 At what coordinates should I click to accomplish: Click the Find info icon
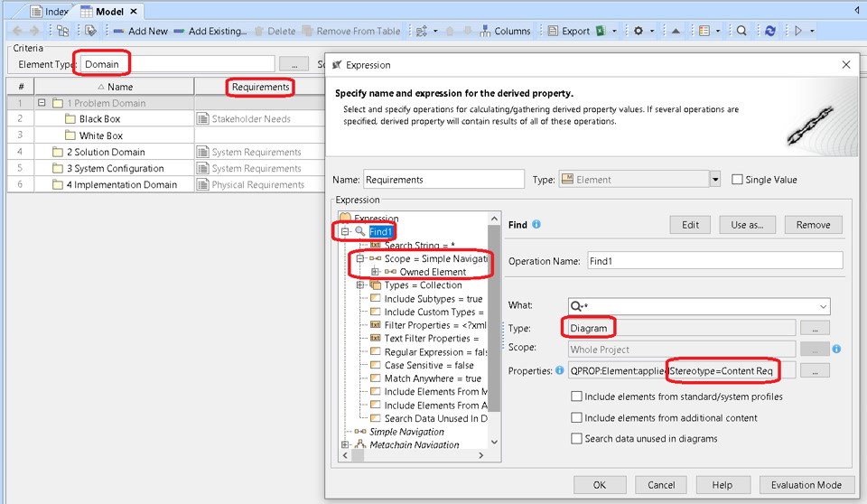(x=536, y=224)
